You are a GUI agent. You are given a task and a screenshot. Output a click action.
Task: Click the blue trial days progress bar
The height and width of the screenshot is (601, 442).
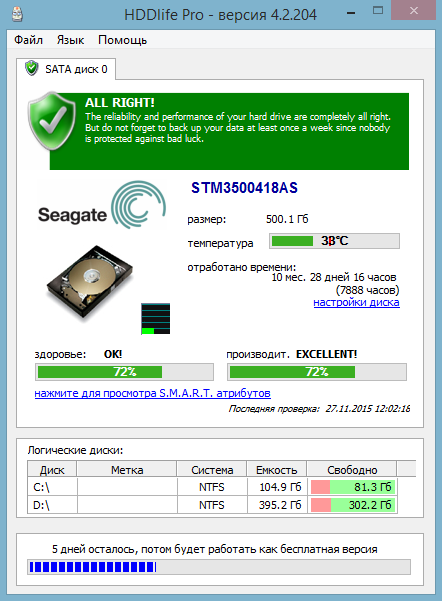(x=219, y=567)
